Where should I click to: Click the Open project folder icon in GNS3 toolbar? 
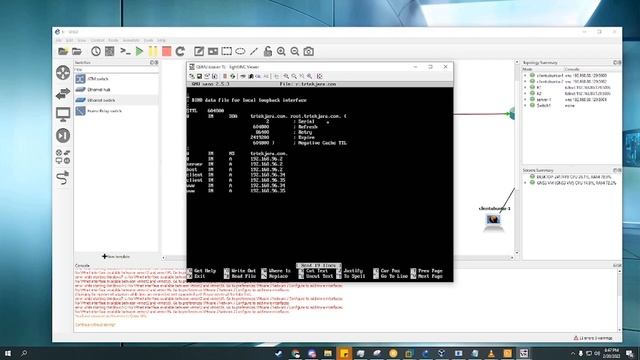[77, 51]
